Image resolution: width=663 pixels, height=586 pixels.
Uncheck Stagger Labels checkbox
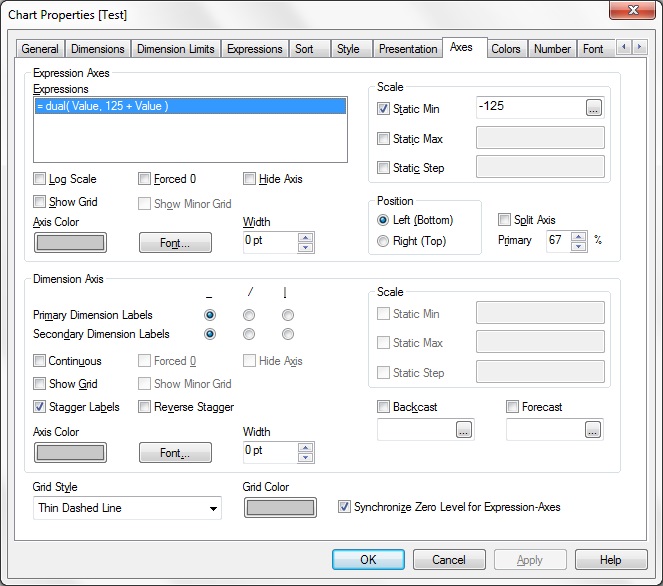tap(39, 407)
